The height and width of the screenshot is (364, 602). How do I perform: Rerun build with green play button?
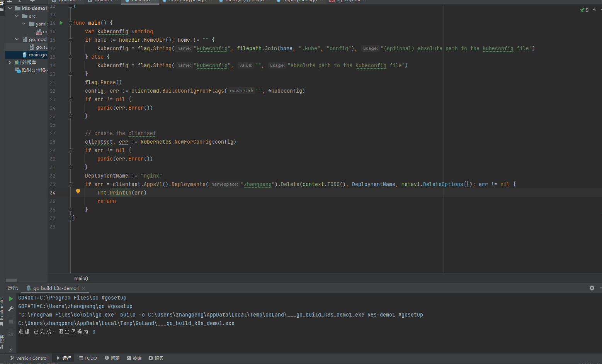point(11,299)
